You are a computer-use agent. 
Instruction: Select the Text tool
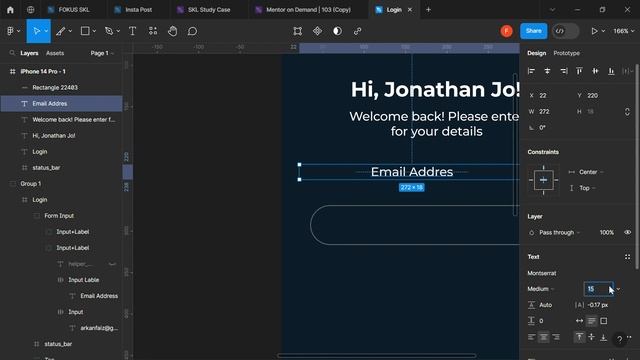click(132, 31)
